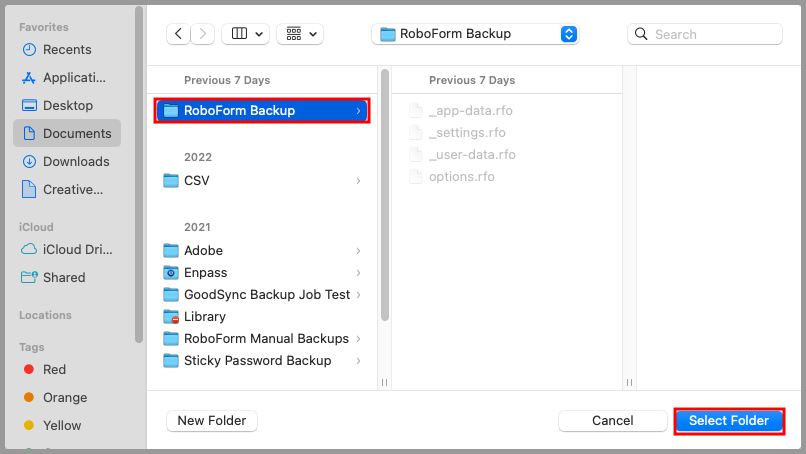Go forward with the right chevron button

point(203,34)
